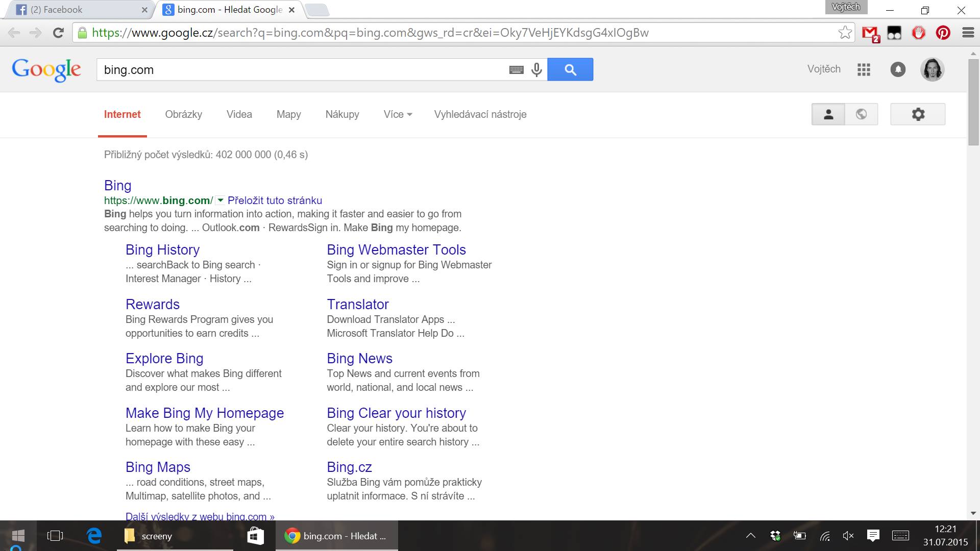Bookmark this page with star icon

[845, 33]
